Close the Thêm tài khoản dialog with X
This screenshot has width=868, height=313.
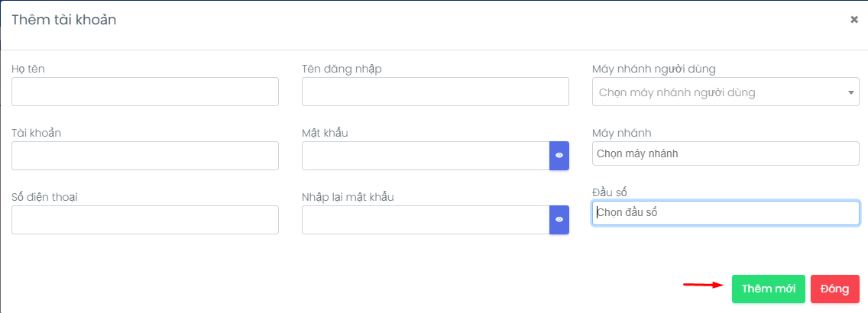(x=854, y=20)
